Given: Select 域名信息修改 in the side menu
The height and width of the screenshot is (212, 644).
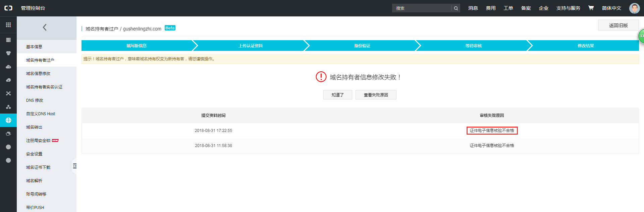Looking at the screenshot, I should pyautogui.click(x=38, y=73).
